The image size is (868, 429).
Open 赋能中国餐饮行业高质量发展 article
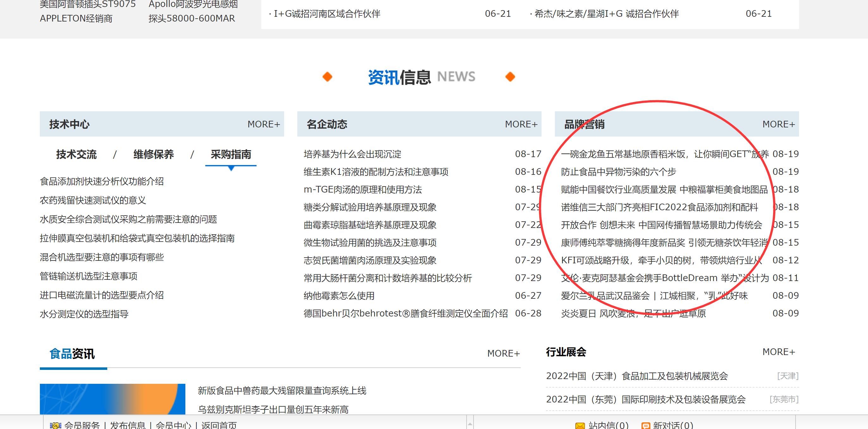pyautogui.click(x=665, y=190)
